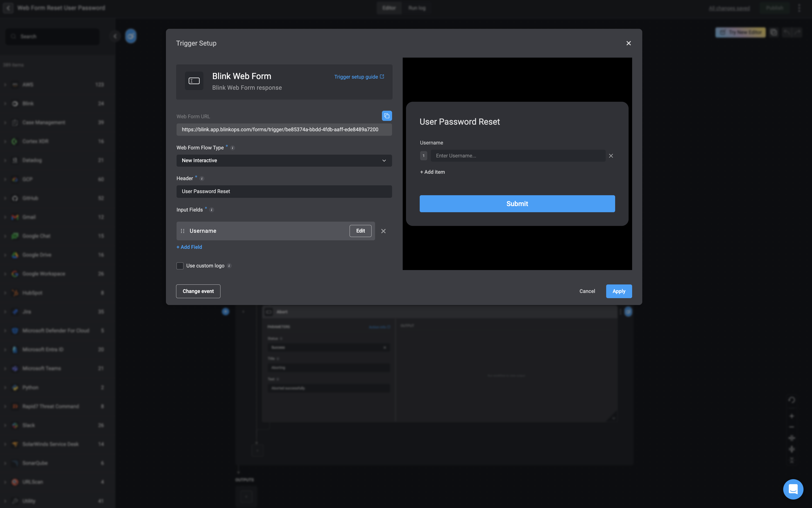
Task: Click Try New Editor button
Action: [x=740, y=33]
